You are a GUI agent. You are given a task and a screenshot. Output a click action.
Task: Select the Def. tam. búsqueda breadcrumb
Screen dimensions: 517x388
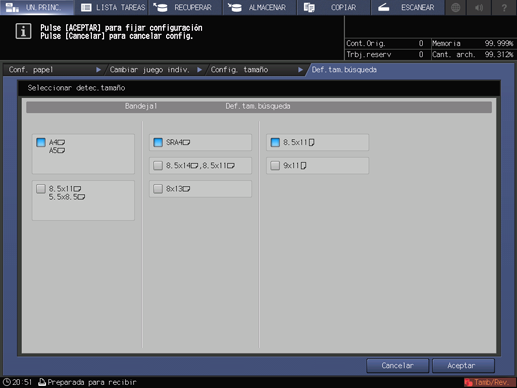coord(344,70)
